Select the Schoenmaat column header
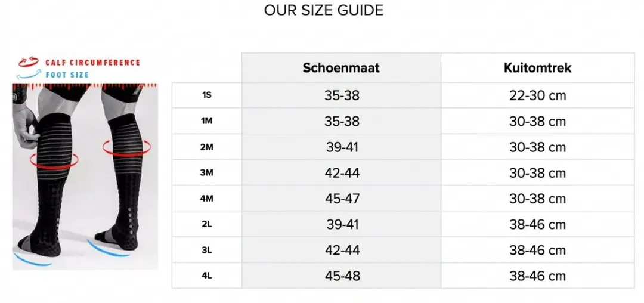The height and width of the screenshot is (303, 644). point(341,68)
